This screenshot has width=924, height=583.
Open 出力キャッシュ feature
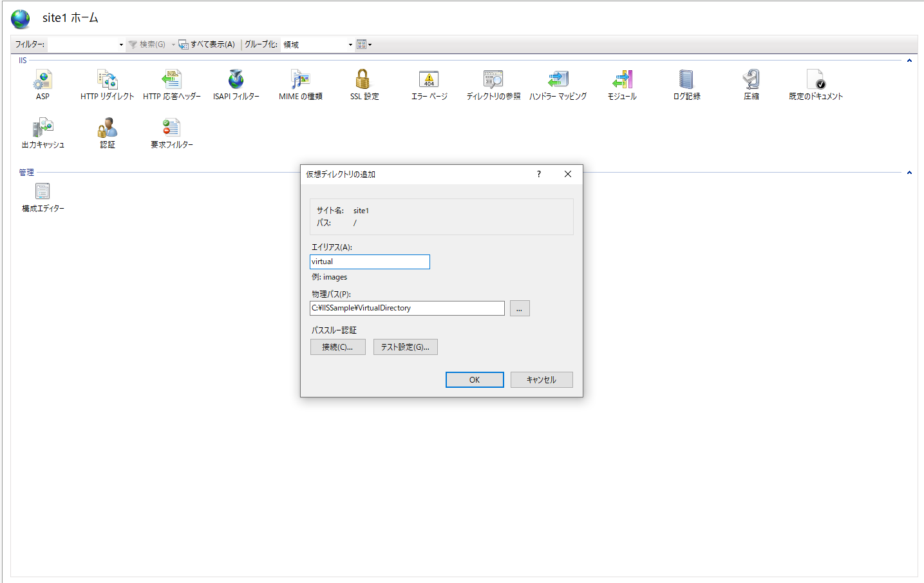point(42,133)
